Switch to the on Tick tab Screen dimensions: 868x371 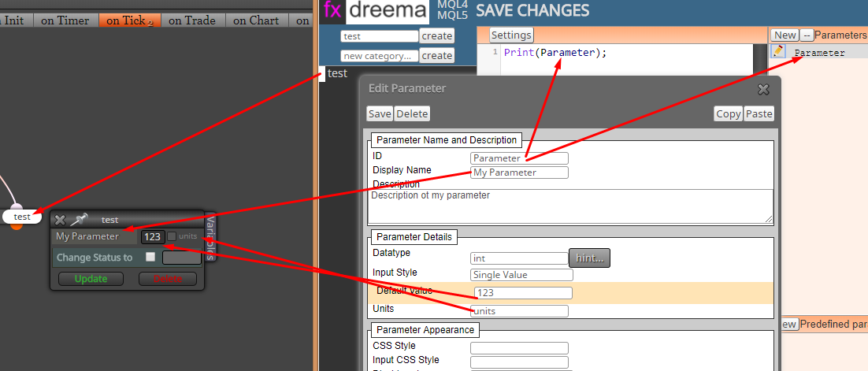point(130,20)
